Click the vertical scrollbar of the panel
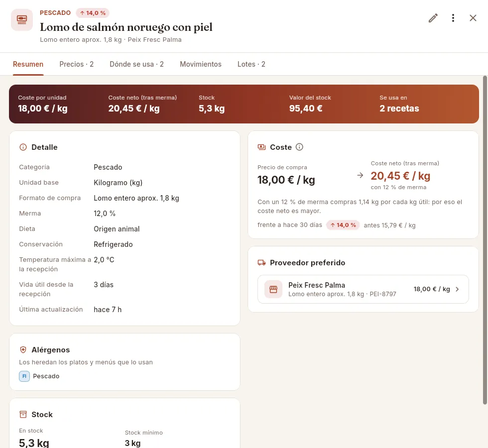The height and width of the screenshot is (448, 488). click(x=485, y=239)
